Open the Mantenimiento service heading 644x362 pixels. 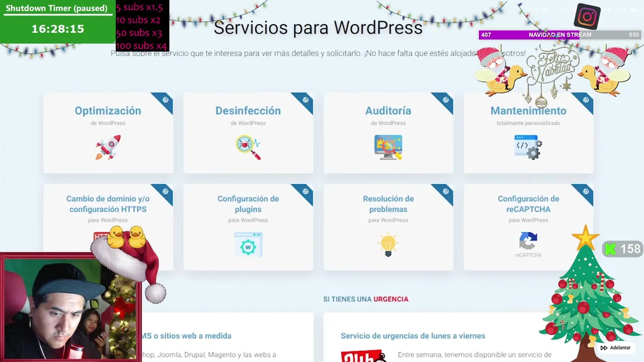(x=528, y=111)
